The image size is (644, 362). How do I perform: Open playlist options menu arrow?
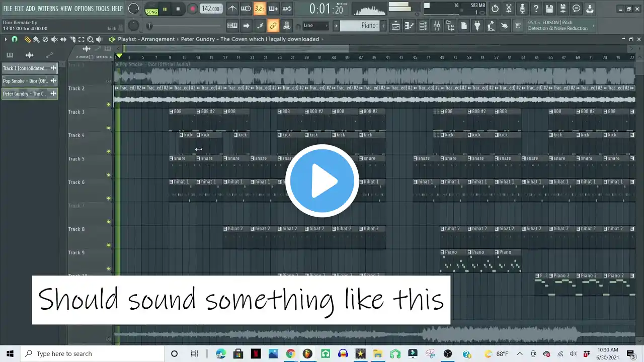click(6, 39)
